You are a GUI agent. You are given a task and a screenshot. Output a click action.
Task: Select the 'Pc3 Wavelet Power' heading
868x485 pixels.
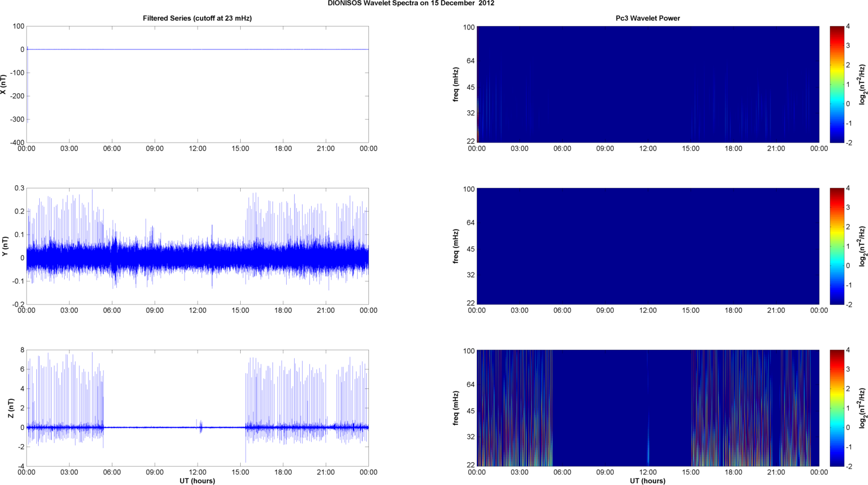648,18
